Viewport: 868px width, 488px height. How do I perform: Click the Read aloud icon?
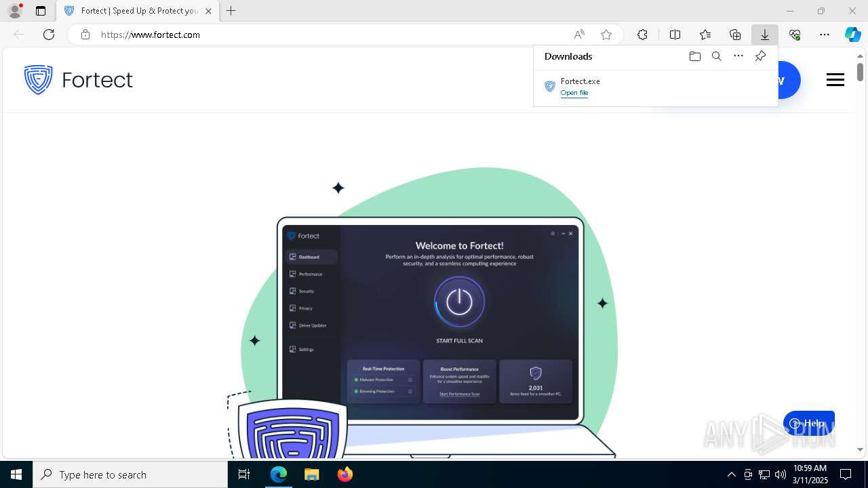579,35
